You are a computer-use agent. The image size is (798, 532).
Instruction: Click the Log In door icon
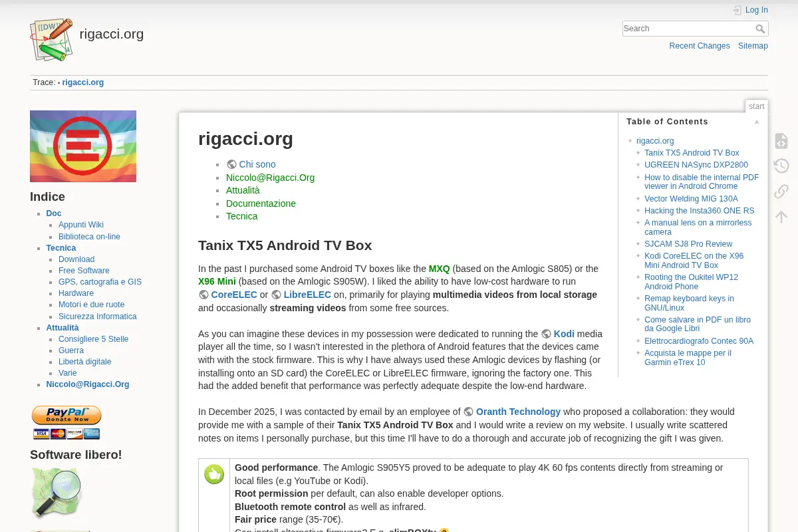737,10
